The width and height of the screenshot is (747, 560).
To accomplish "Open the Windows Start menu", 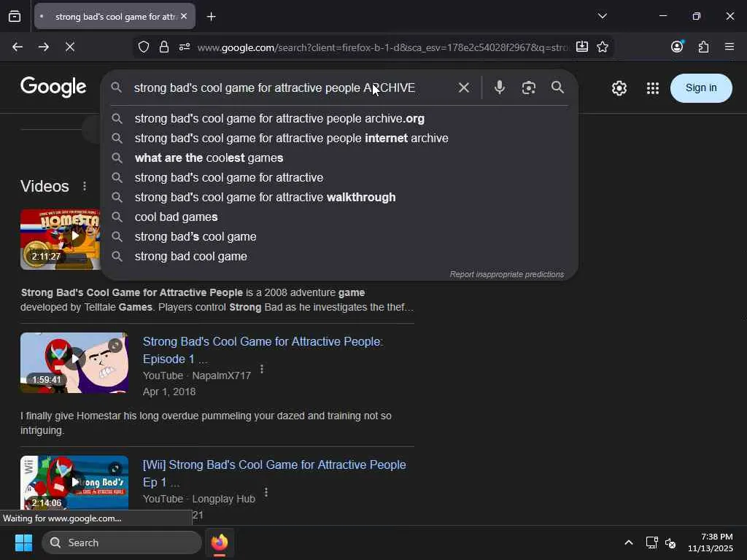I will click(x=23, y=542).
